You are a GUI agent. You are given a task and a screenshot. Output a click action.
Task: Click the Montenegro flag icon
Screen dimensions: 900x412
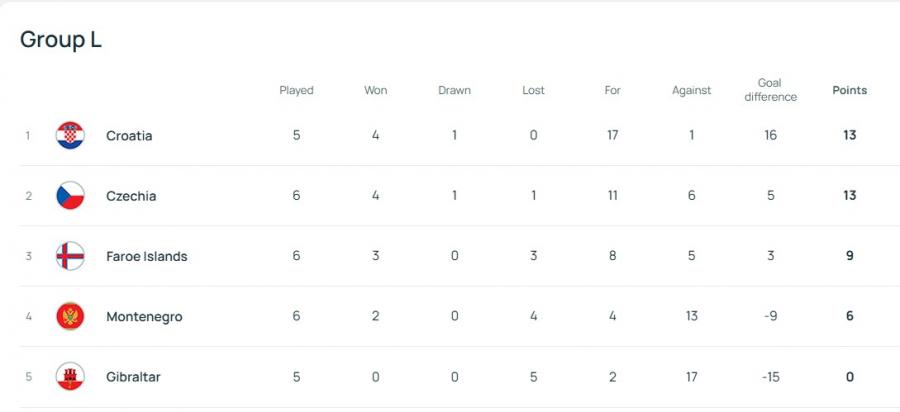(x=69, y=317)
